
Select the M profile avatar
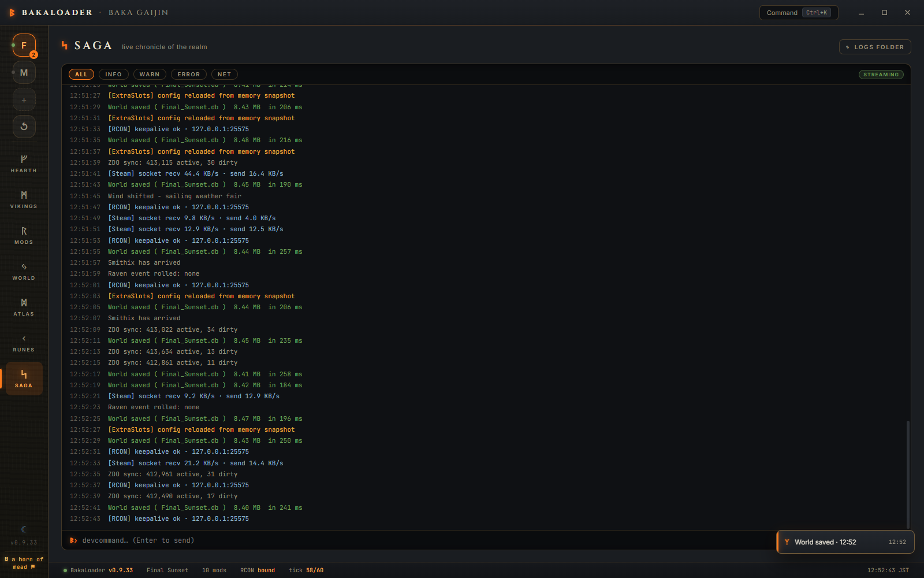point(24,72)
